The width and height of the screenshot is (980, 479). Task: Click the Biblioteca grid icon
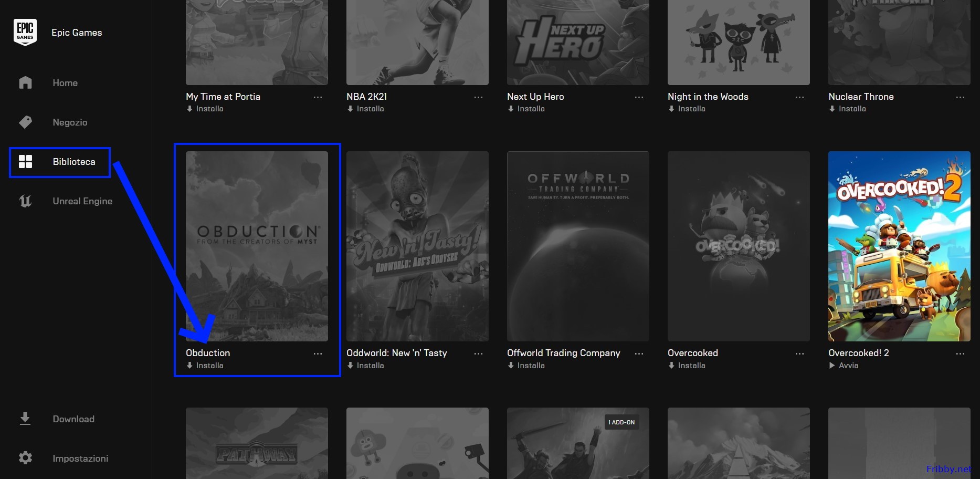pyautogui.click(x=25, y=162)
